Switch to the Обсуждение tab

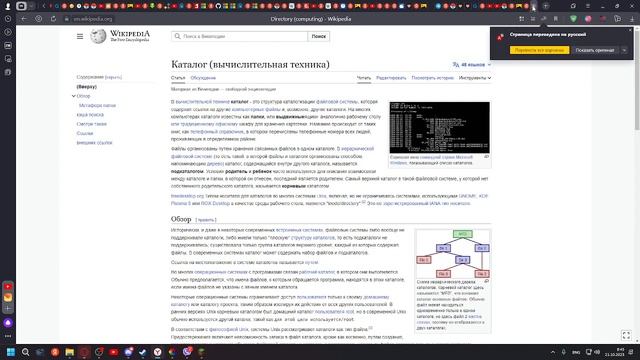coord(203,78)
